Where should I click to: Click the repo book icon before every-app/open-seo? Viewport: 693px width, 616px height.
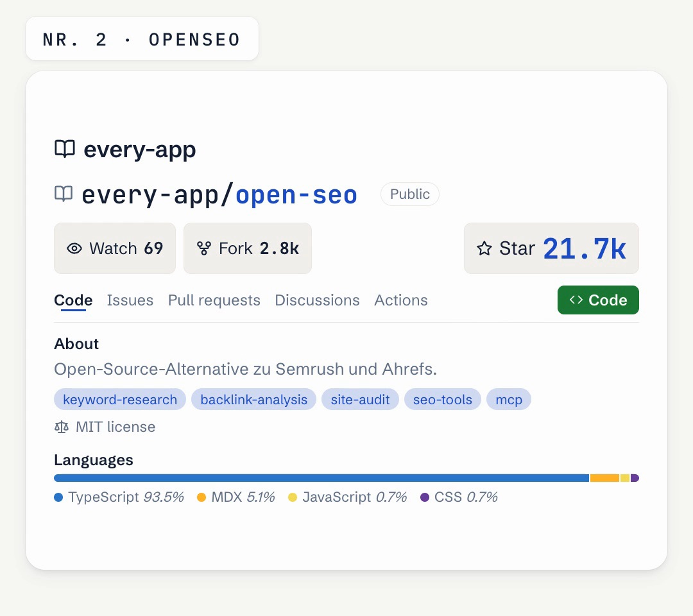coord(63,194)
